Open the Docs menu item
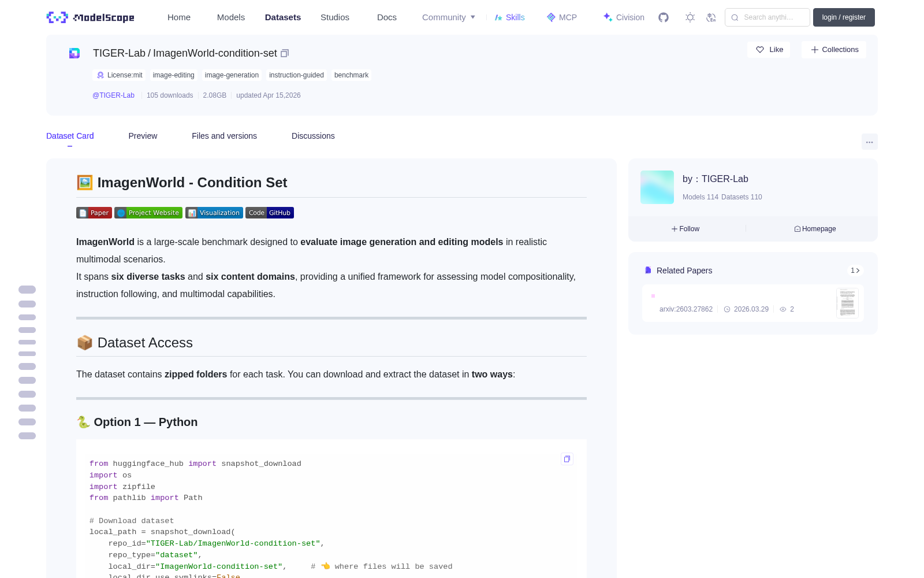Viewport: 924px width, 578px height. [387, 17]
